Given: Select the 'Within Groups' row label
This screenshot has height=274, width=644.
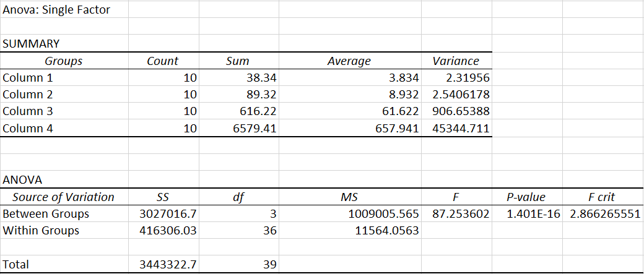Looking at the screenshot, I should tap(41, 231).
